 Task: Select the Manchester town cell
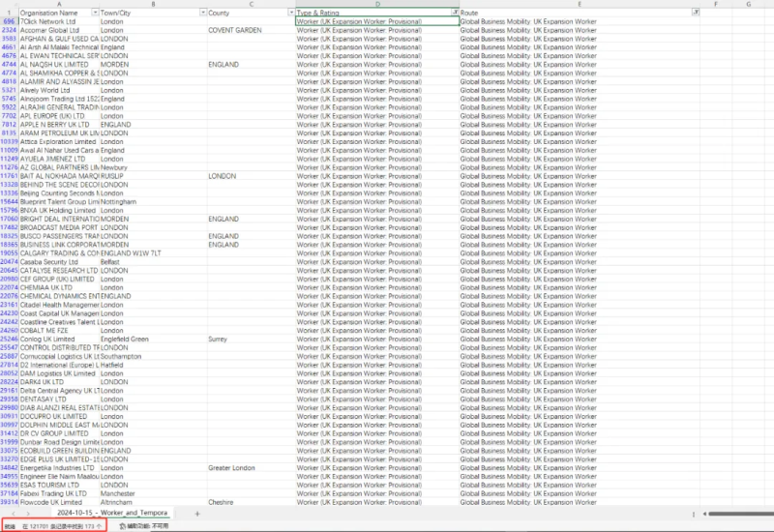(x=153, y=493)
